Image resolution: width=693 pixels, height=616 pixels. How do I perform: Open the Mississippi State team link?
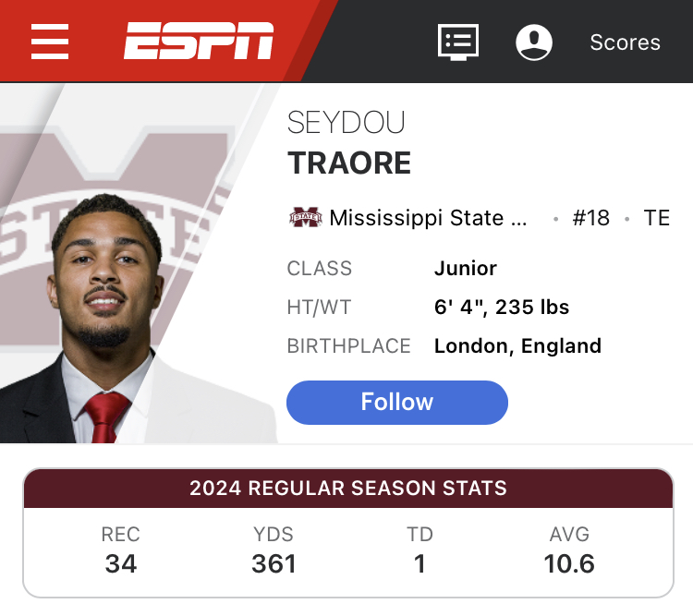point(428,218)
